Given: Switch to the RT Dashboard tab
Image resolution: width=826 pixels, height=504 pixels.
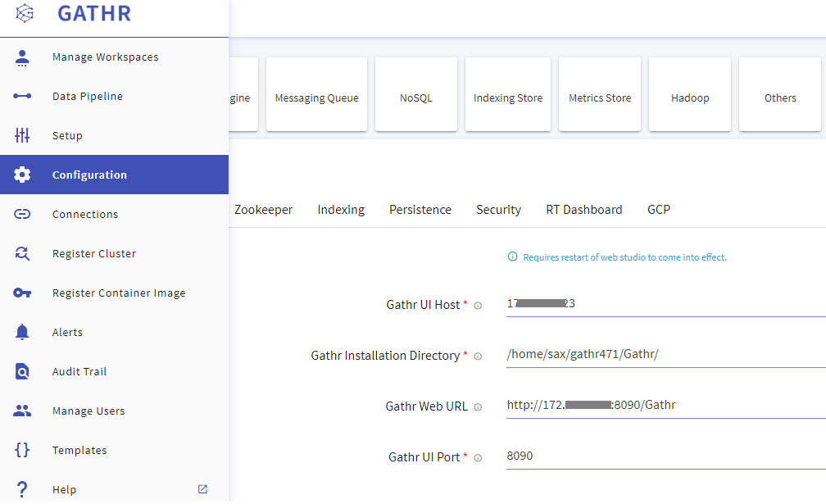Looking at the screenshot, I should tap(583, 210).
